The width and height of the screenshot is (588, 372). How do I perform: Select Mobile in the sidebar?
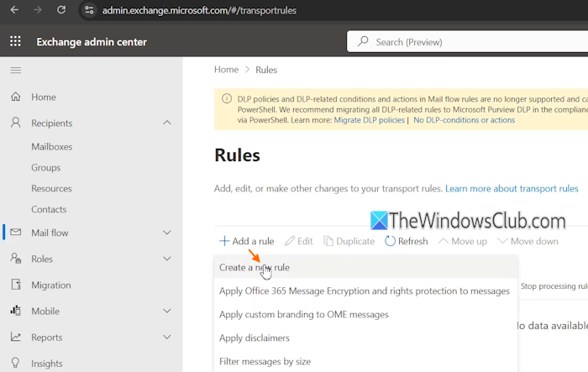point(45,312)
